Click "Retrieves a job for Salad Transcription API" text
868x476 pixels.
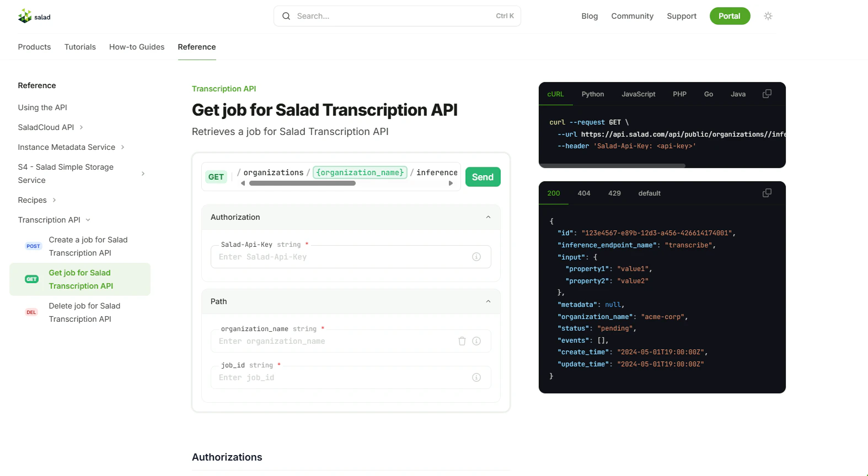[x=290, y=132]
